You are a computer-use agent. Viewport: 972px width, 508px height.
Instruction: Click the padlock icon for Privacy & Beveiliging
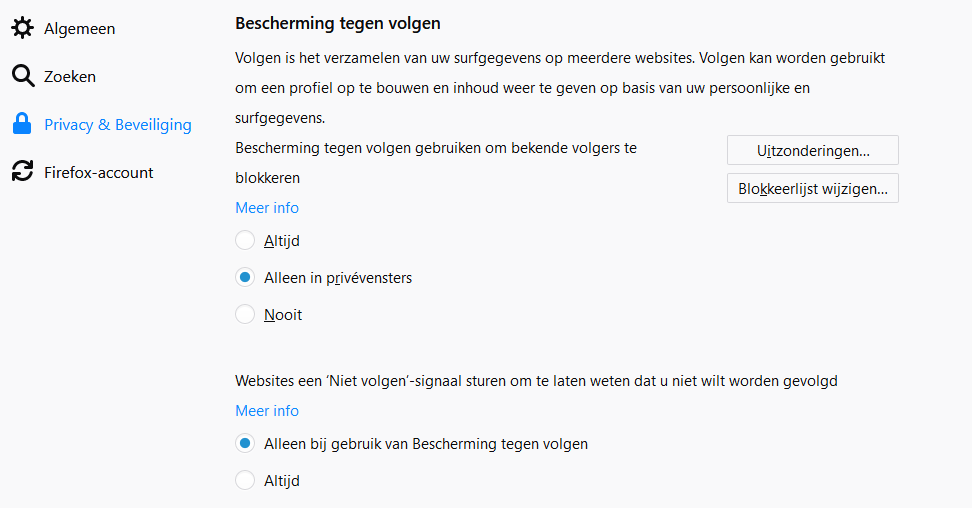pos(22,124)
